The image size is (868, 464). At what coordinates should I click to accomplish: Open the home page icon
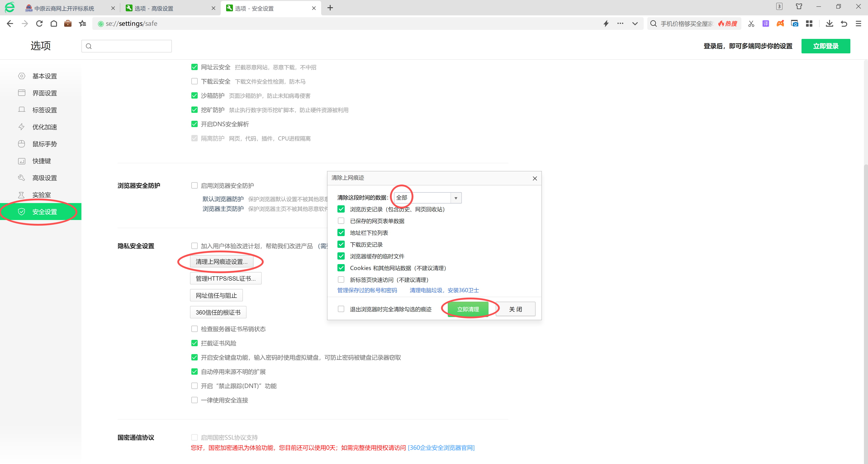pyautogui.click(x=54, y=24)
